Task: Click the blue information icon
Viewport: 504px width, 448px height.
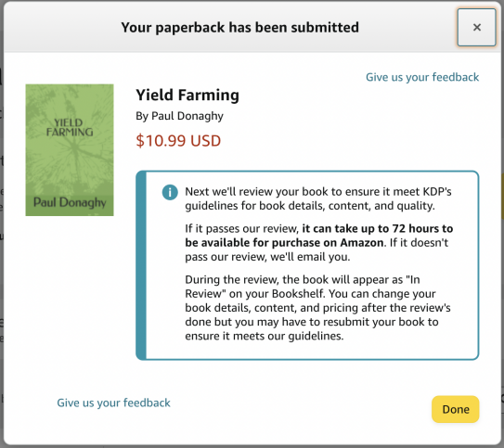Action: coord(170,192)
